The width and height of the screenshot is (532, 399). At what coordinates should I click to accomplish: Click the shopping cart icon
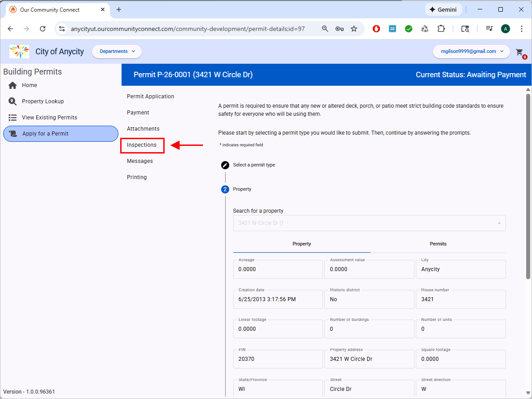pyautogui.click(x=519, y=52)
